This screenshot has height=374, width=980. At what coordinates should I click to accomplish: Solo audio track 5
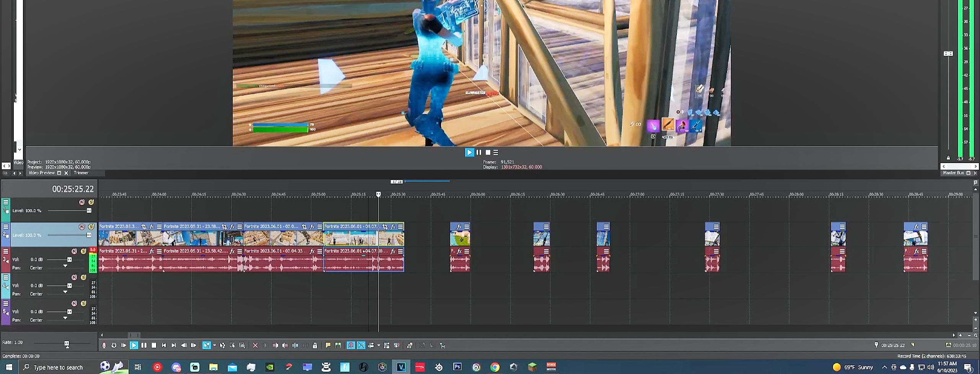83,303
